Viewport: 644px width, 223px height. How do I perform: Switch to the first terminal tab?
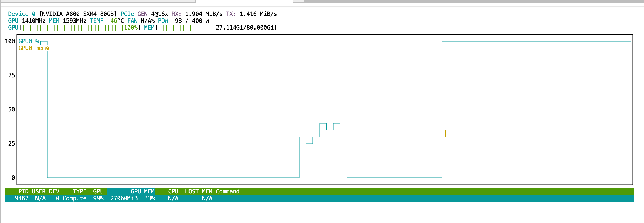[x=49, y=1]
